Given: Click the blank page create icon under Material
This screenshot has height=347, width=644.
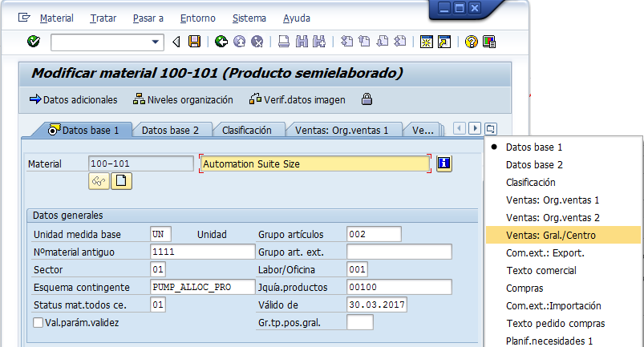Looking at the screenshot, I should (x=121, y=181).
